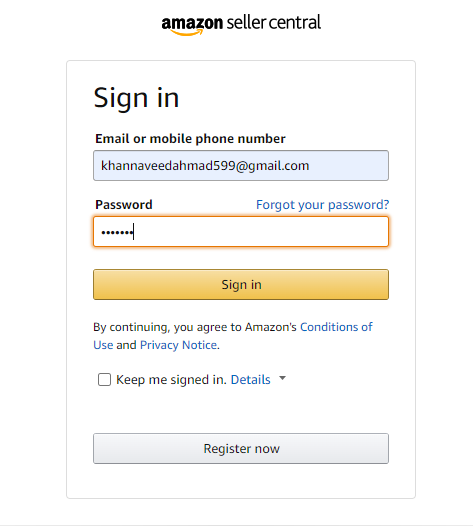Image resolution: width=473 pixels, height=526 pixels.
Task: Click the Register now button
Action: point(241,449)
